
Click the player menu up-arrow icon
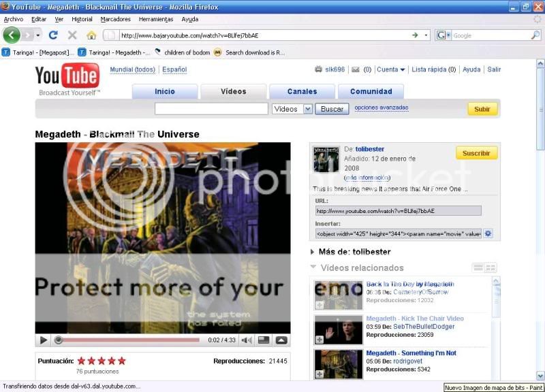(281, 340)
